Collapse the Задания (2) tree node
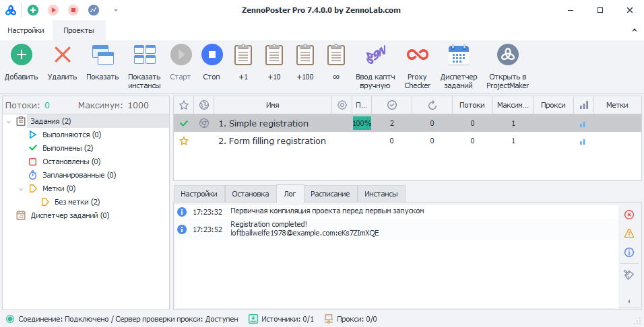644x327 pixels. click(8, 122)
